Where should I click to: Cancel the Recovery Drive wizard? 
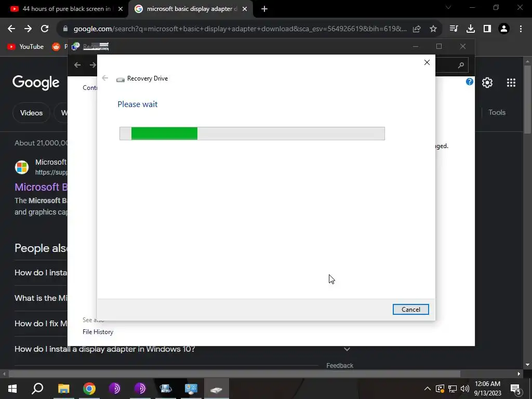tap(410, 310)
